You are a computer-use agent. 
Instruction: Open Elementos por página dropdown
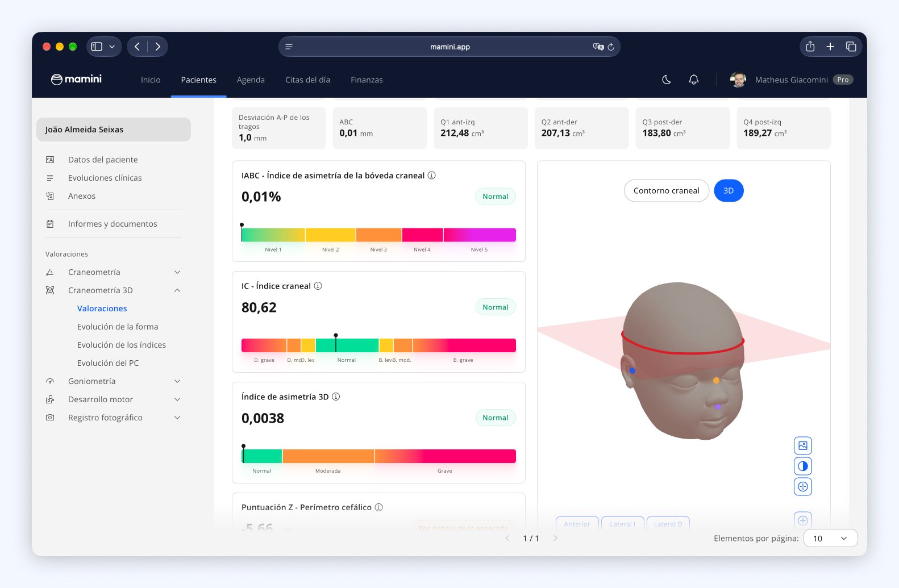[830, 538]
